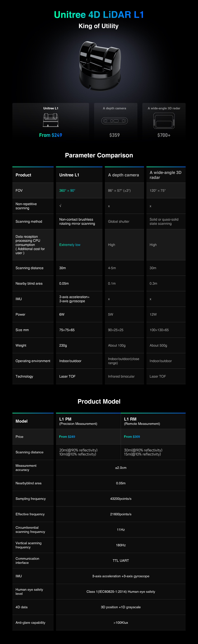The height and width of the screenshot is (644, 198).
Task: Click the 'Product Model' heading
Action: click(99, 402)
